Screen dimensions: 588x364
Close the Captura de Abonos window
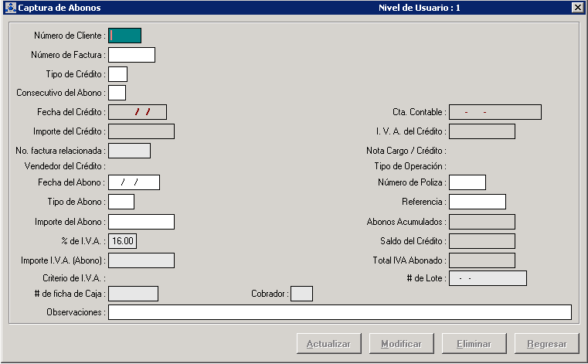pyautogui.click(x=577, y=8)
